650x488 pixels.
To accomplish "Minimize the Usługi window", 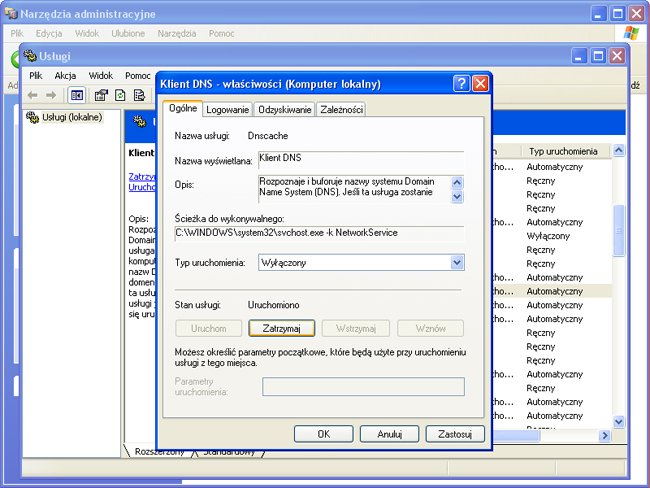I will tap(579, 56).
